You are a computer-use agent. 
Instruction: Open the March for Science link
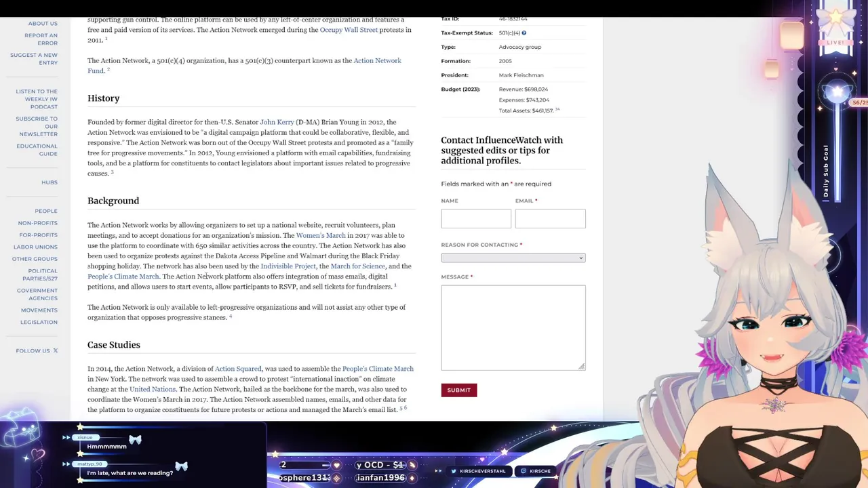[357, 266]
